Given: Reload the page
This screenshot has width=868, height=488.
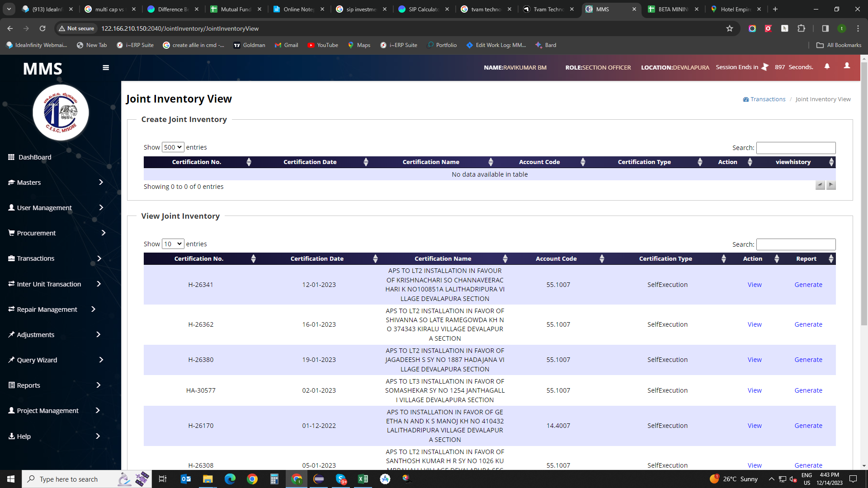Looking at the screenshot, I should 42,28.
